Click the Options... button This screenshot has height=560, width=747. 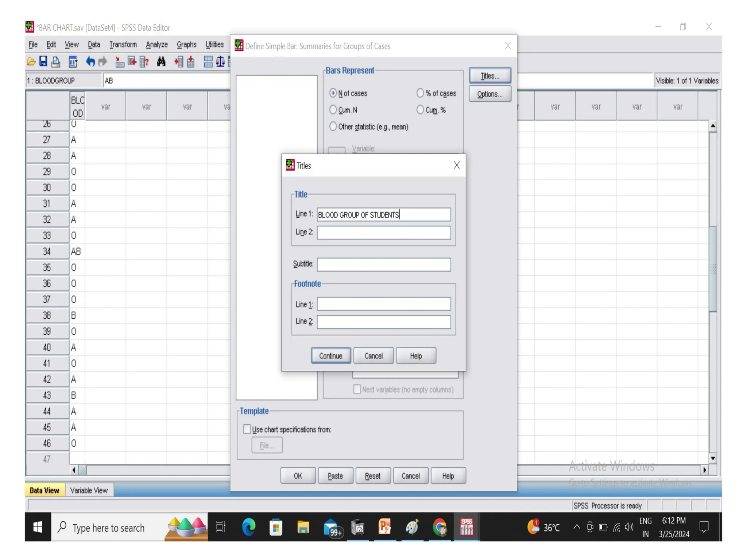(489, 94)
